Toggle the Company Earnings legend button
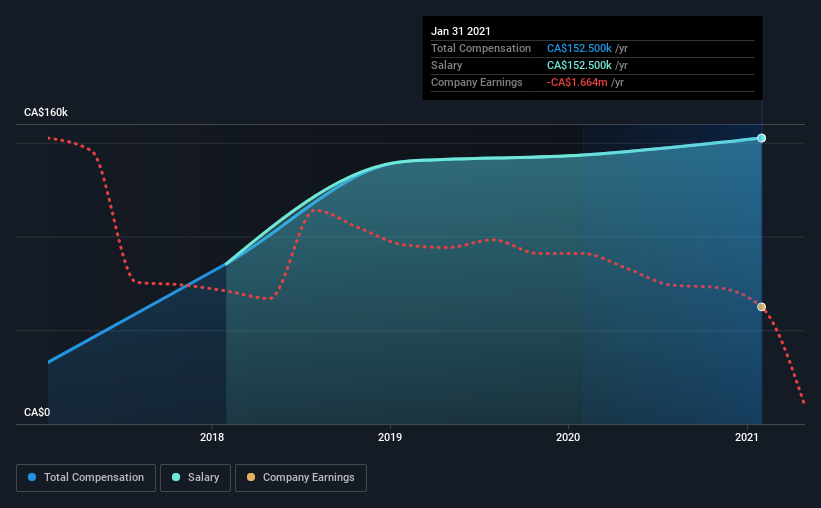Image resolution: width=821 pixels, height=508 pixels. point(301,478)
